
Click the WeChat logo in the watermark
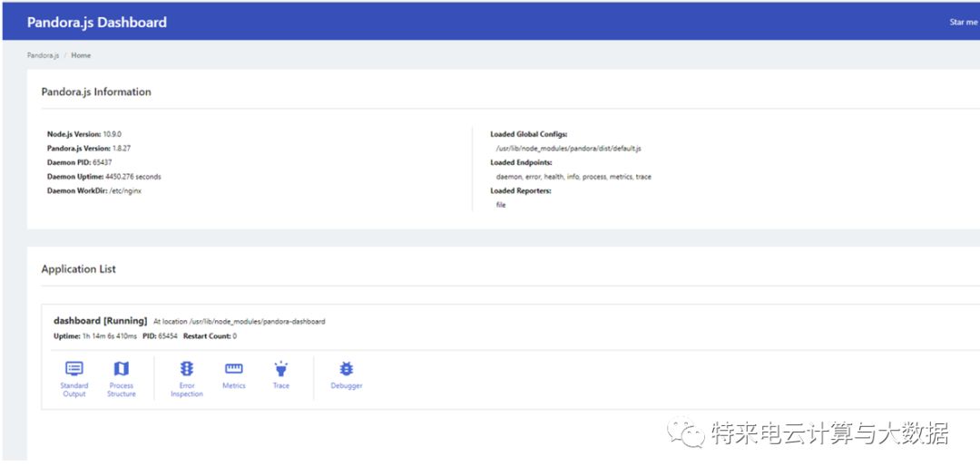687,432
